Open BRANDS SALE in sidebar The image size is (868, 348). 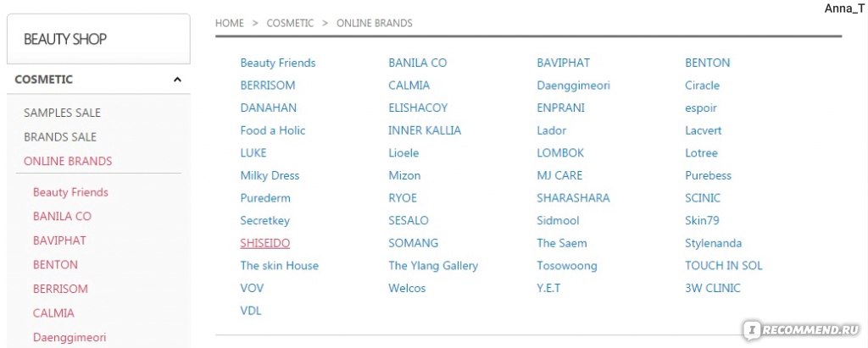(x=60, y=137)
